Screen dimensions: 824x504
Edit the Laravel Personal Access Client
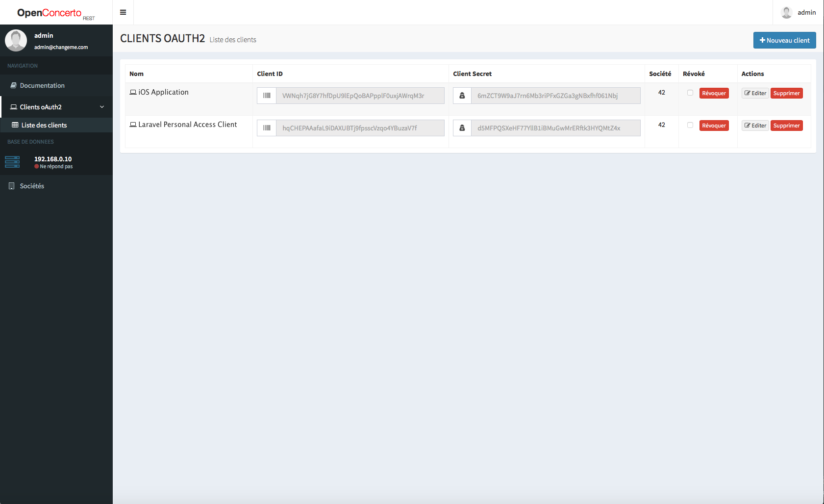tap(755, 126)
